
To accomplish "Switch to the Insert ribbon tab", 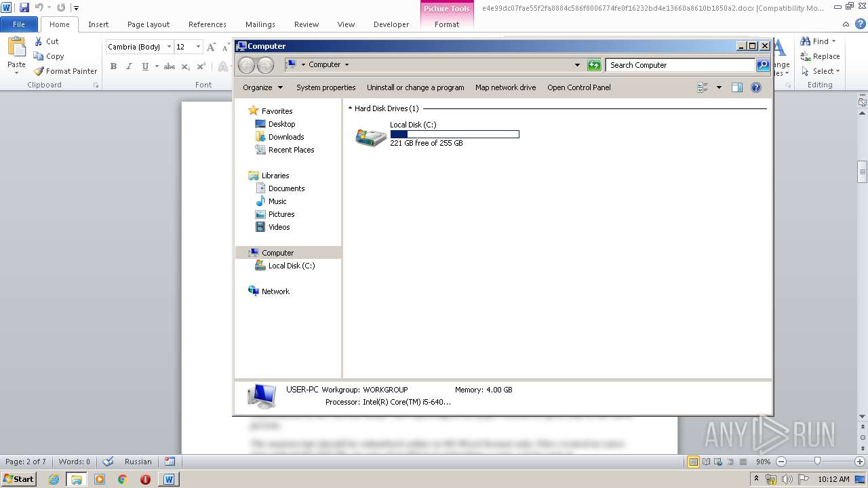I will [x=98, y=24].
